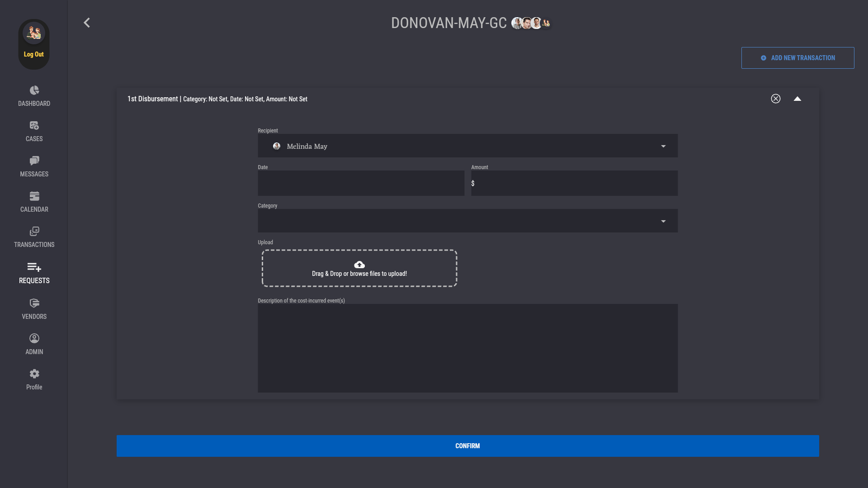Focus the Date input field
This screenshot has width=868, height=488.
click(x=361, y=183)
